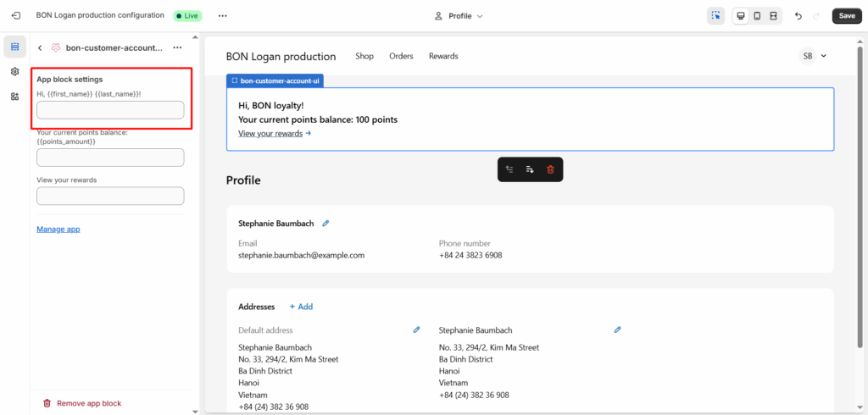Switch to fullscreen preview mode
Viewport: 868px width, 415px height.
773,16
